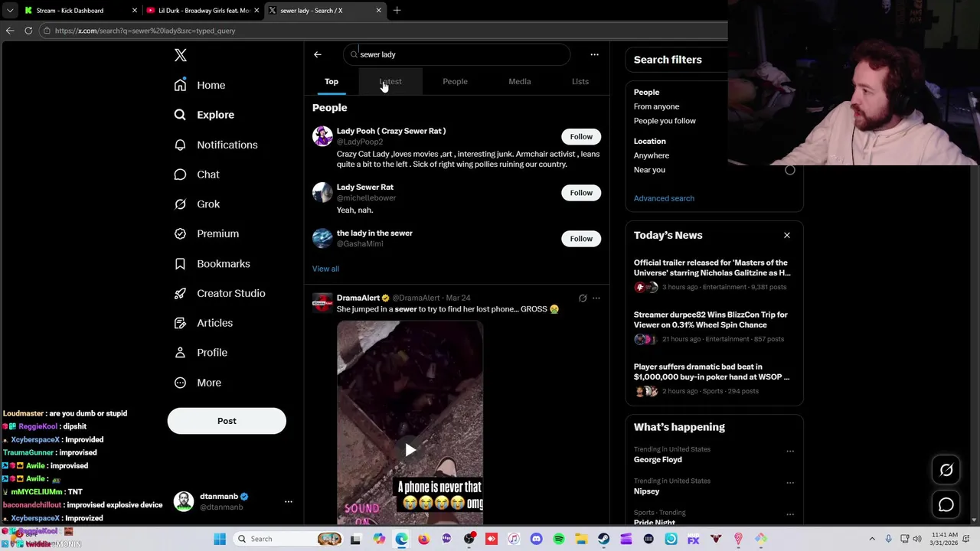Image resolution: width=980 pixels, height=551 pixels.
Task: Follow Lady Pooh (Crazy Sewer Rat)
Action: (x=581, y=137)
